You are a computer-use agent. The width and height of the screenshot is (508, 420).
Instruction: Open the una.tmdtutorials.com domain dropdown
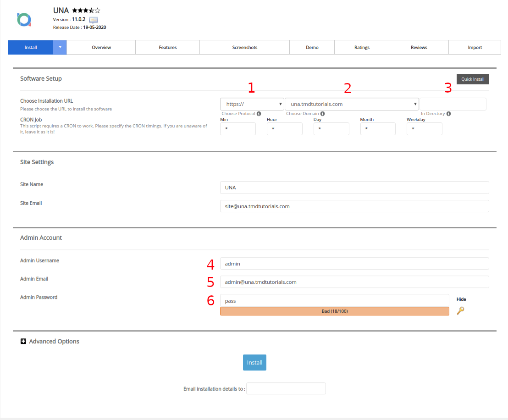352,104
